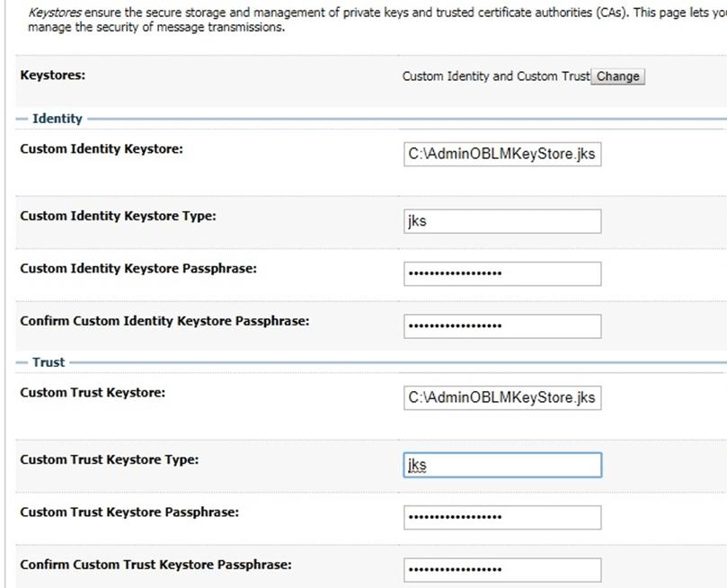The width and height of the screenshot is (727, 588).
Task: Select the Custom Identity Keystore Type field
Action: coord(502,220)
